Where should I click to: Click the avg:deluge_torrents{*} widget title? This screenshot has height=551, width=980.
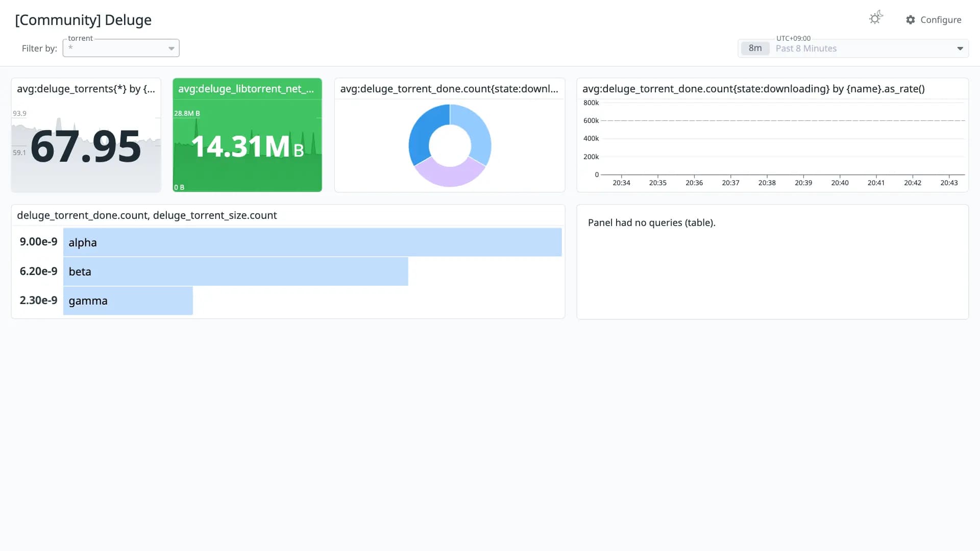point(86,89)
